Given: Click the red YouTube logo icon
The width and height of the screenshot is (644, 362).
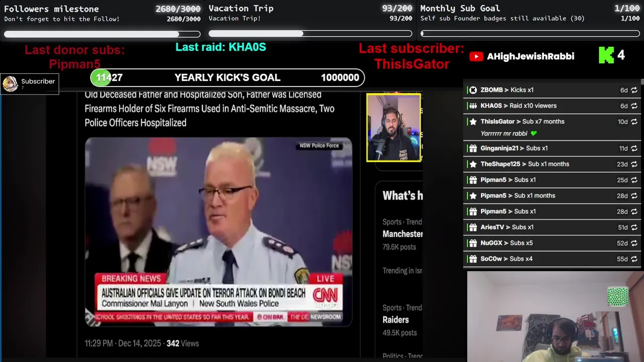Looking at the screenshot, I should [x=476, y=56].
